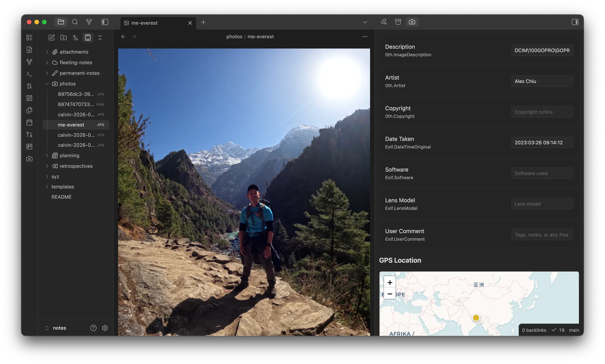Click the ribbon binary digits icon
Screen dimensions: 605x364
(29, 86)
